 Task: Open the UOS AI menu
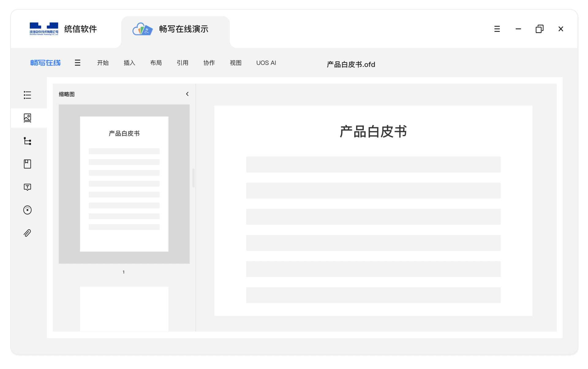click(266, 63)
